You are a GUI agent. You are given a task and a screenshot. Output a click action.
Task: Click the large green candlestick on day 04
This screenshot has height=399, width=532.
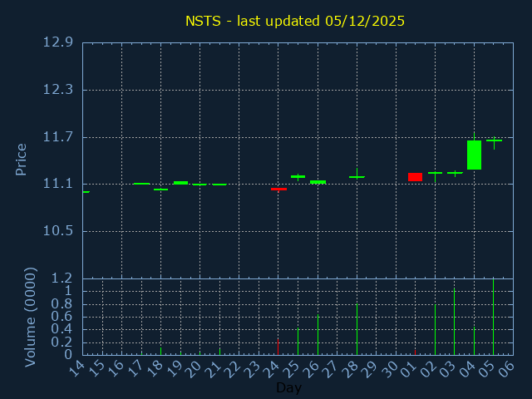coord(474,155)
